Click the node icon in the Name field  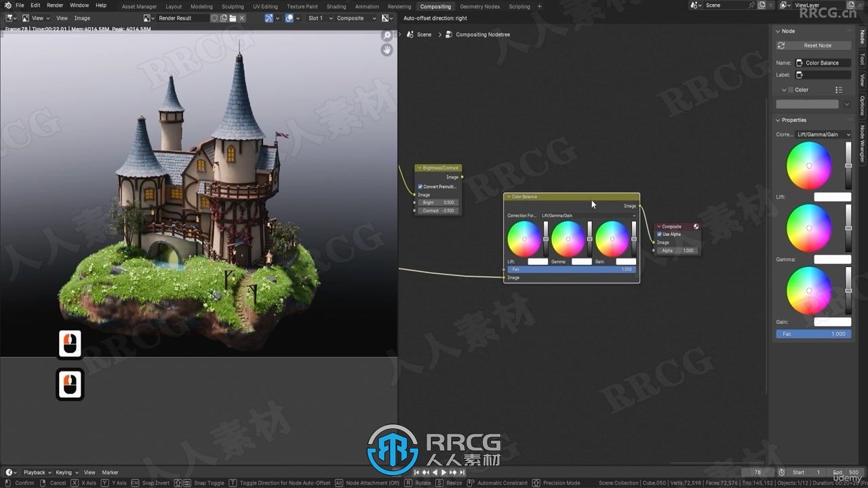tap(800, 63)
